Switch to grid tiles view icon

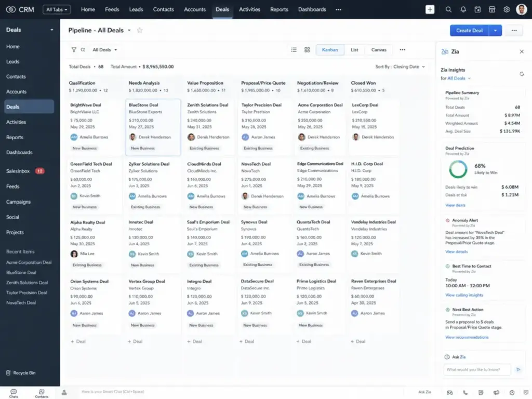pyautogui.click(x=307, y=50)
